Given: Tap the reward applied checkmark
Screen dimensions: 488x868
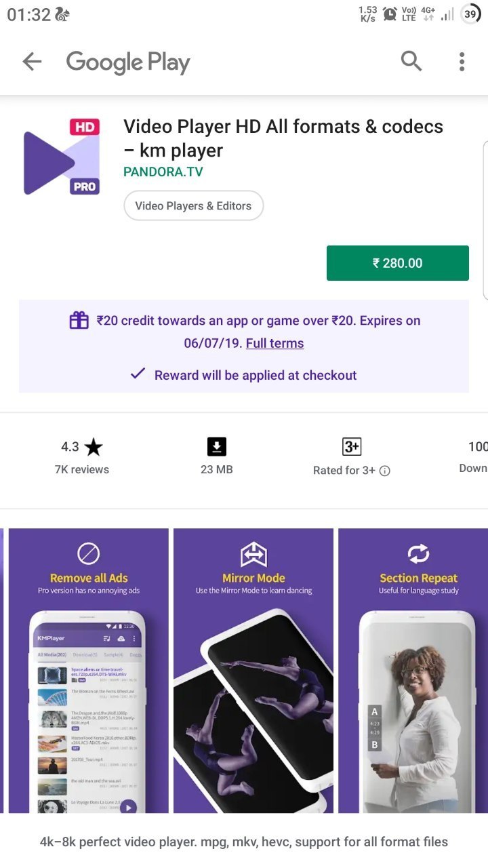Looking at the screenshot, I should click(138, 374).
